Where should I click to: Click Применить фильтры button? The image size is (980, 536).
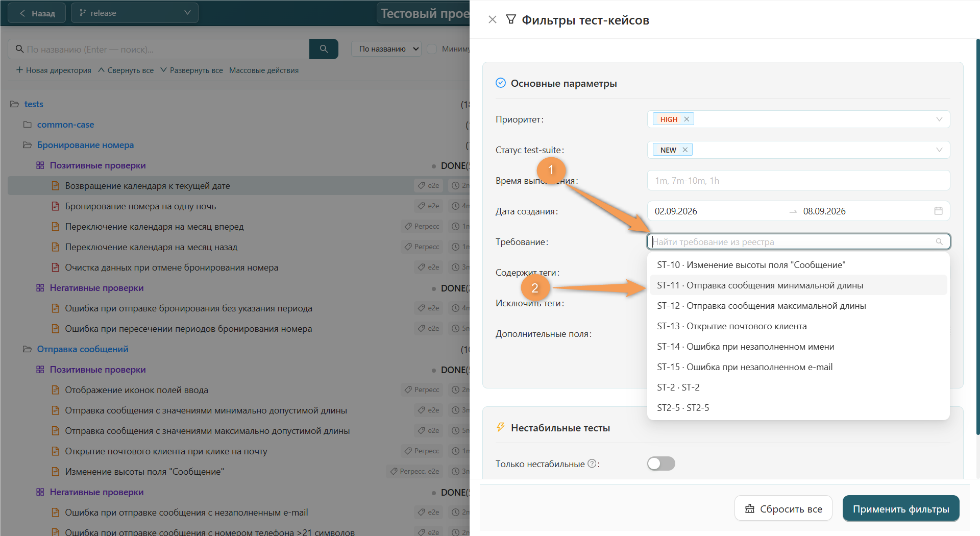(901, 508)
